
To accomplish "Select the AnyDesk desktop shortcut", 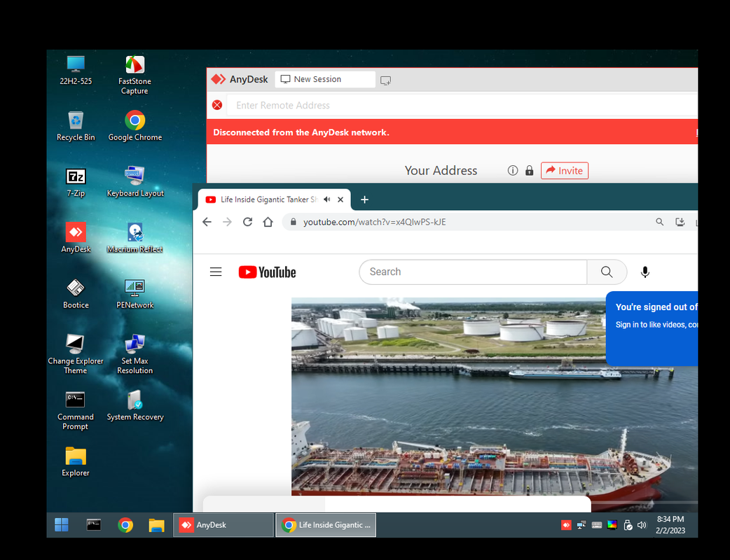I will 76,238.
